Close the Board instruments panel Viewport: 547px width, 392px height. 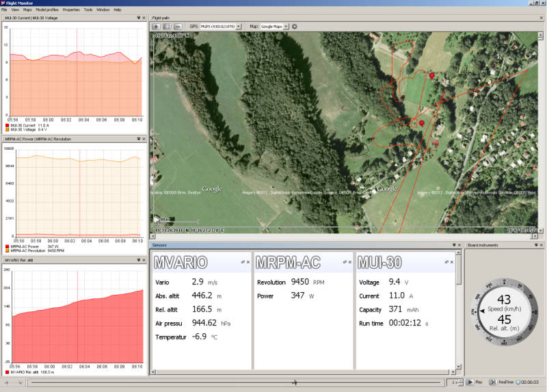click(x=542, y=245)
